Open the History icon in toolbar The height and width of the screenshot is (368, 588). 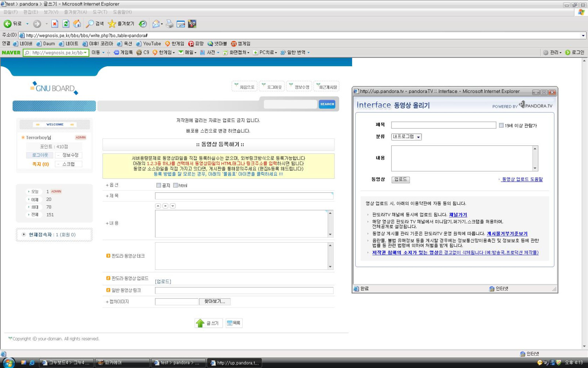tap(143, 24)
